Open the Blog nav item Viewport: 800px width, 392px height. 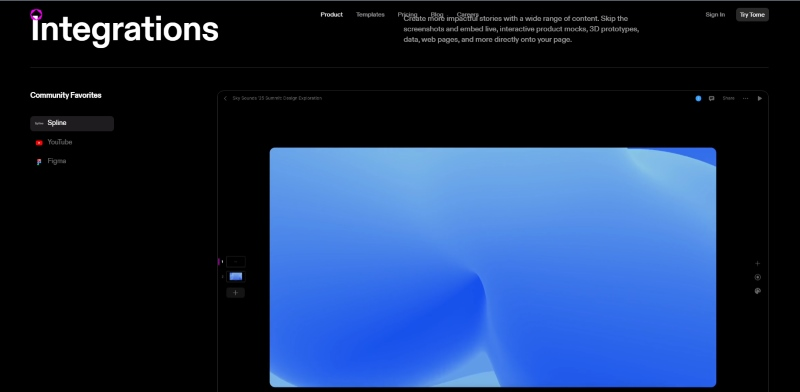click(437, 15)
